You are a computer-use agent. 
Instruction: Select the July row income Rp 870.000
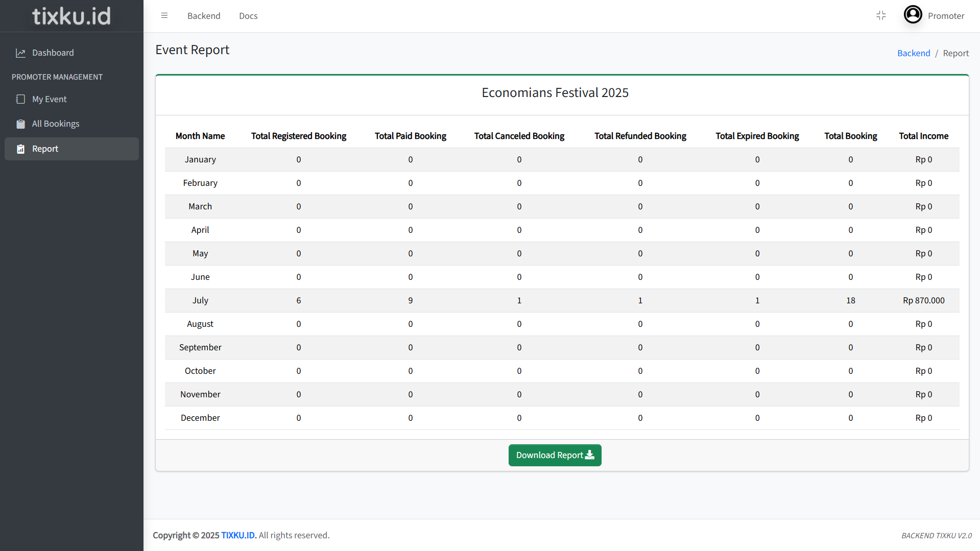point(923,301)
